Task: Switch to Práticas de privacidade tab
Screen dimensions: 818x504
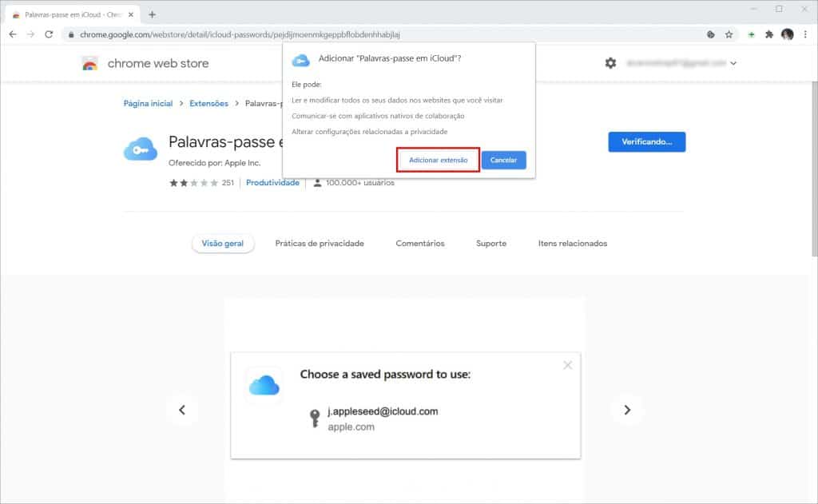Action: pos(320,244)
